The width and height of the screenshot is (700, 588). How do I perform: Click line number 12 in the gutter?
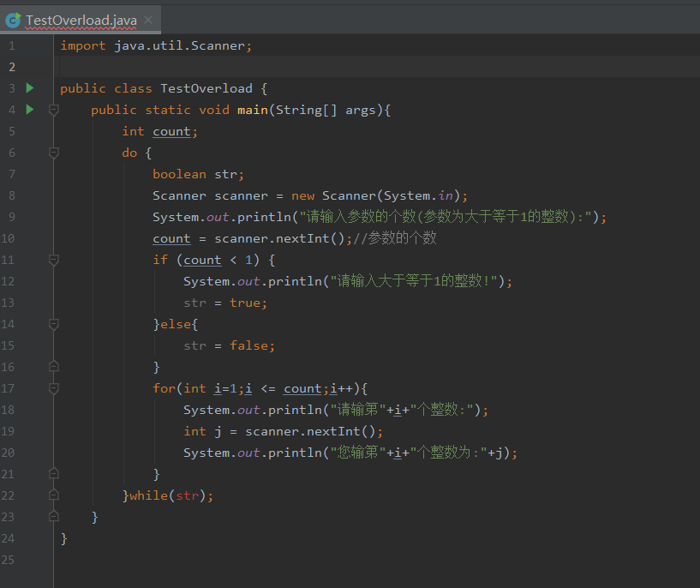click(8, 281)
